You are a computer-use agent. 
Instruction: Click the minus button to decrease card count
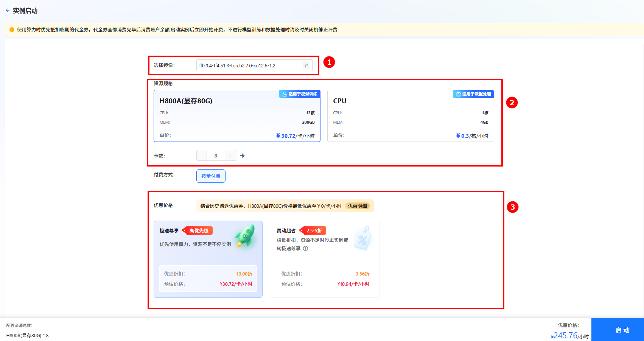click(201, 155)
